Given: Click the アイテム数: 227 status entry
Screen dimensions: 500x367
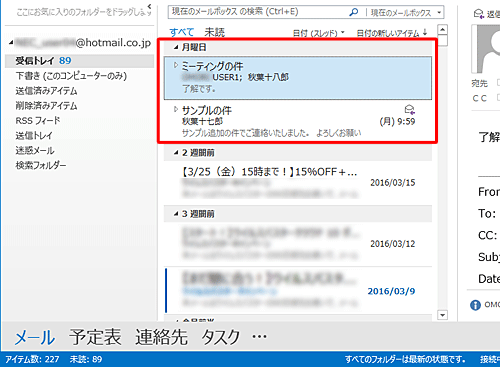Looking at the screenshot, I should 32,359.
